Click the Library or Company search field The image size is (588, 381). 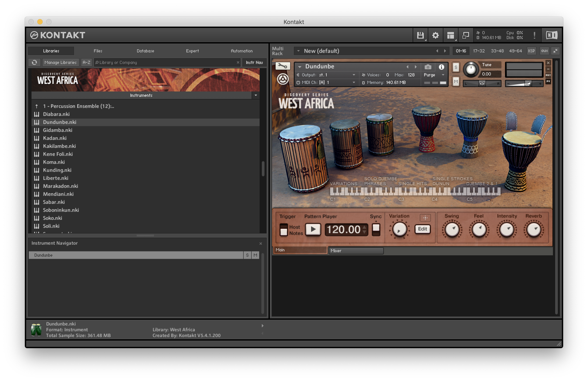166,63
